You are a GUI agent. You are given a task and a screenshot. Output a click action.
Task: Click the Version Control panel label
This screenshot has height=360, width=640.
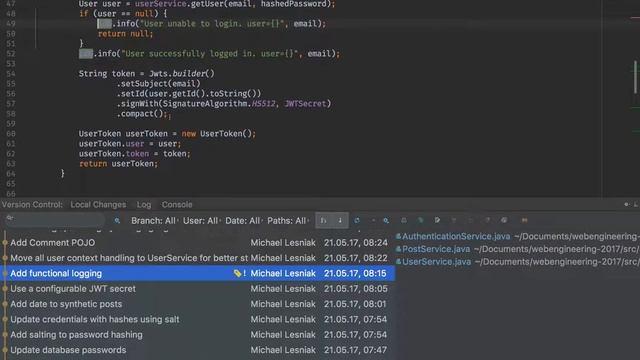click(x=32, y=204)
